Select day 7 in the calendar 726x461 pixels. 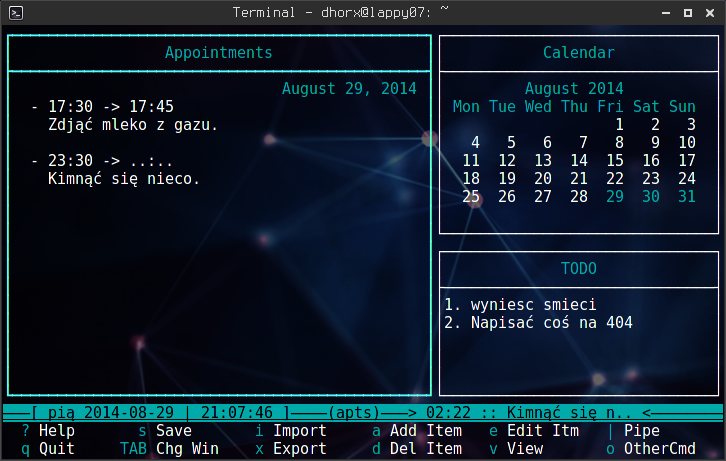(583, 143)
